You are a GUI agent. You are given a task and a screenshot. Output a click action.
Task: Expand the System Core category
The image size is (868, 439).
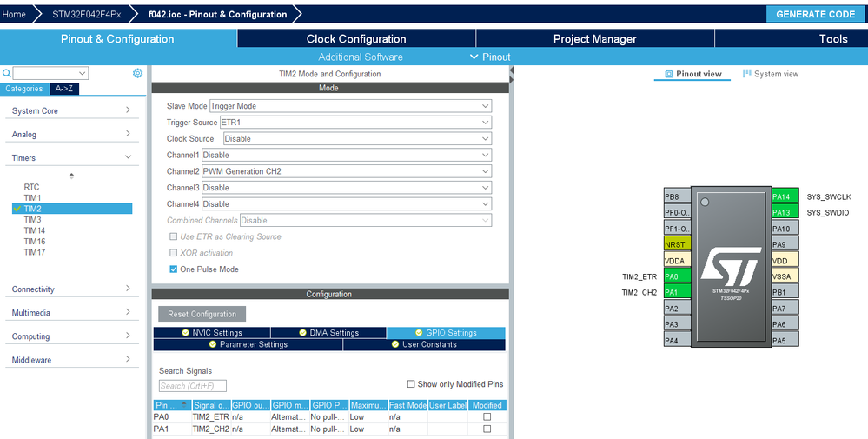tap(72, 110)
